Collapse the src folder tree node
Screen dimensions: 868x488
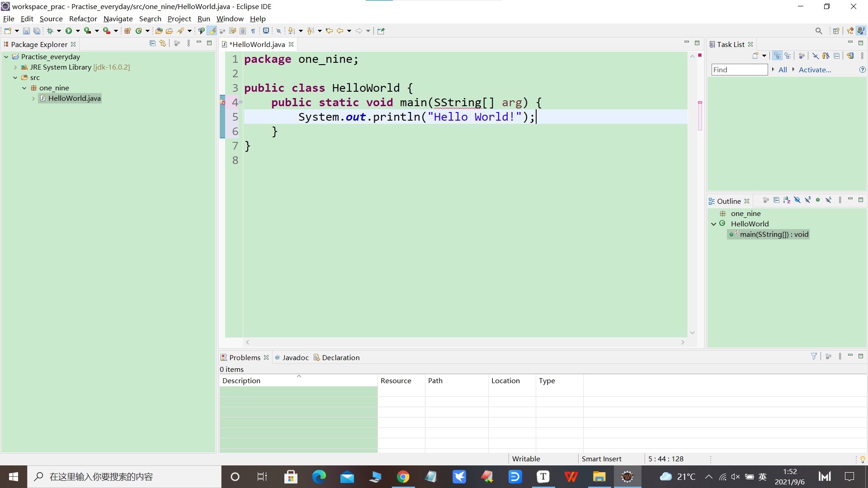point(15,78)
